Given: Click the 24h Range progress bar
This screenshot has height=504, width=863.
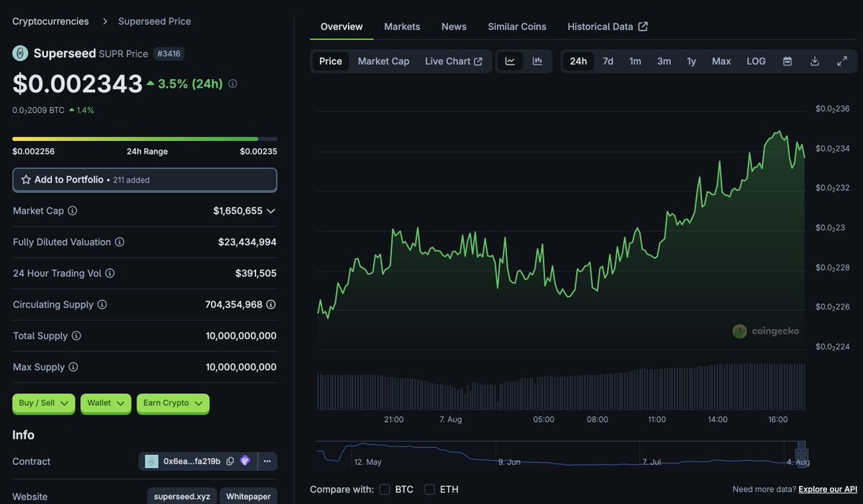Looking at the screenshot, I should (x=145, y=139).
